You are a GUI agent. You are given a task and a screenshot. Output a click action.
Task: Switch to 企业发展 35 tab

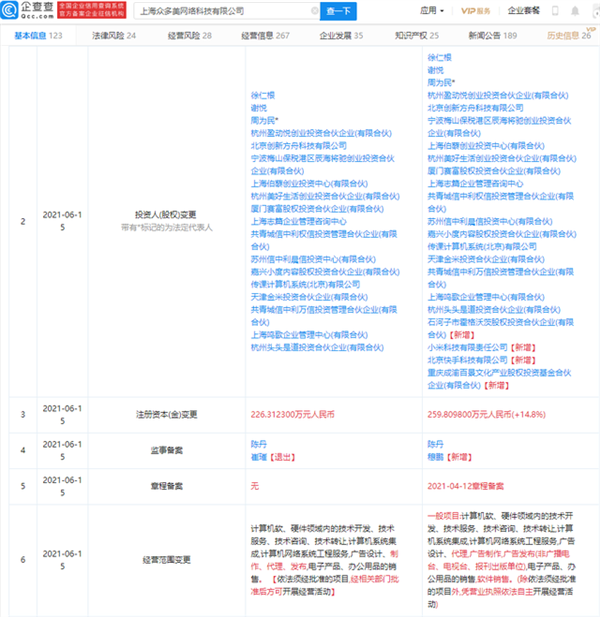click(x=341, y=35)
